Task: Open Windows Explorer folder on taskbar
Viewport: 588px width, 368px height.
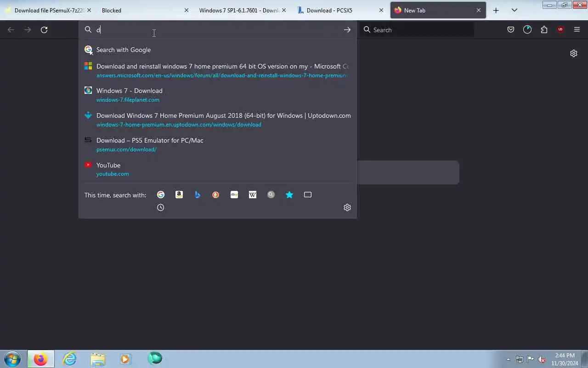Action: pyautogui.click(x=98, y=359)
